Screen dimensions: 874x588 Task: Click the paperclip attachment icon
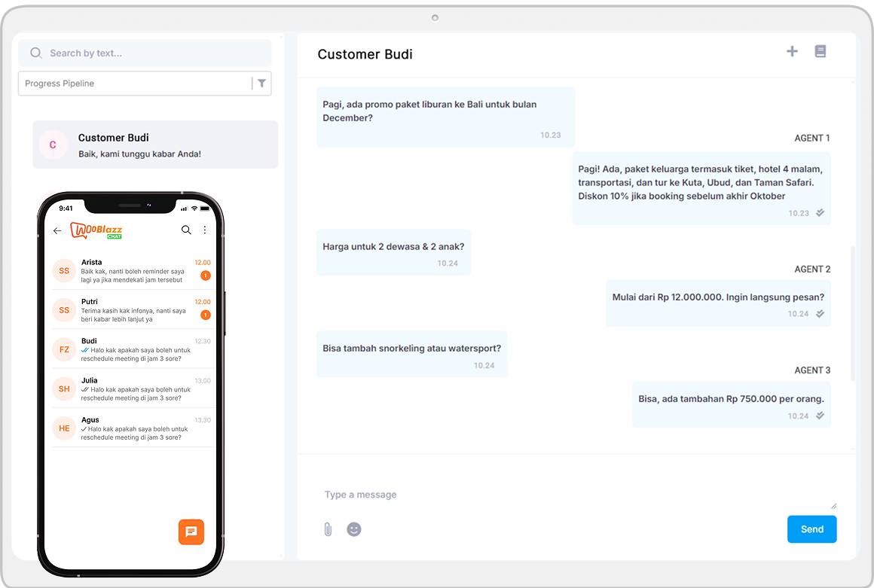(328, 529)
